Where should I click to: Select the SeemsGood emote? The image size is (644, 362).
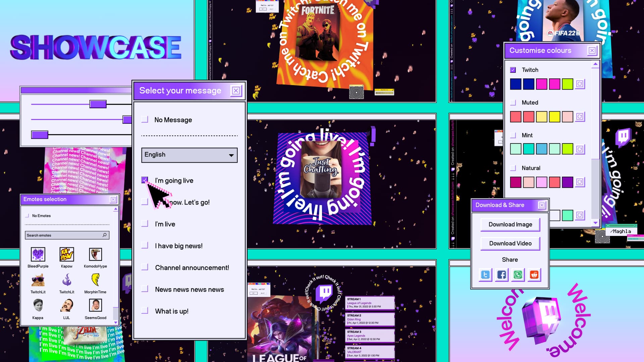point(96,305)
